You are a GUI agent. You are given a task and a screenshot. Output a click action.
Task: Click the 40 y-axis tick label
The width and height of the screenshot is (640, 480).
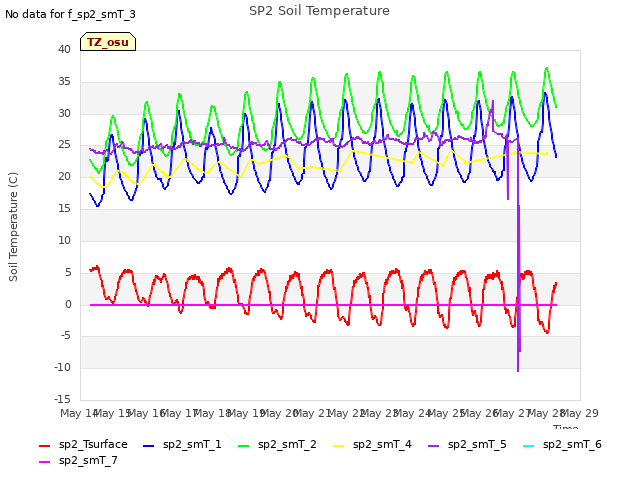click(64, 49)
